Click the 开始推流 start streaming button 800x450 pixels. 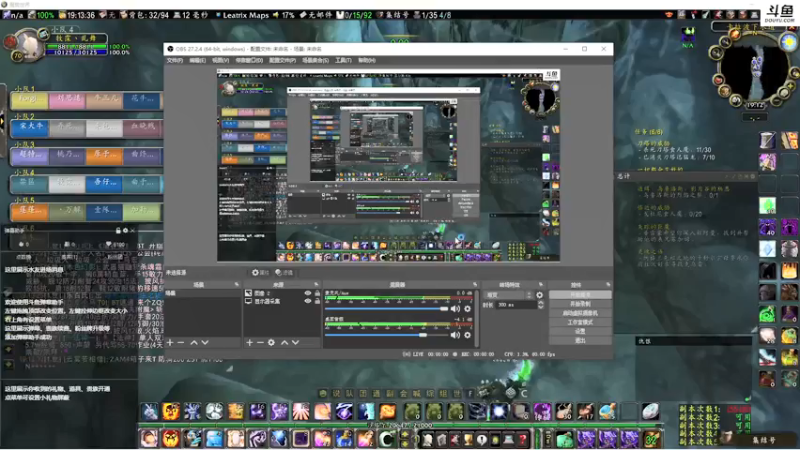580,295
